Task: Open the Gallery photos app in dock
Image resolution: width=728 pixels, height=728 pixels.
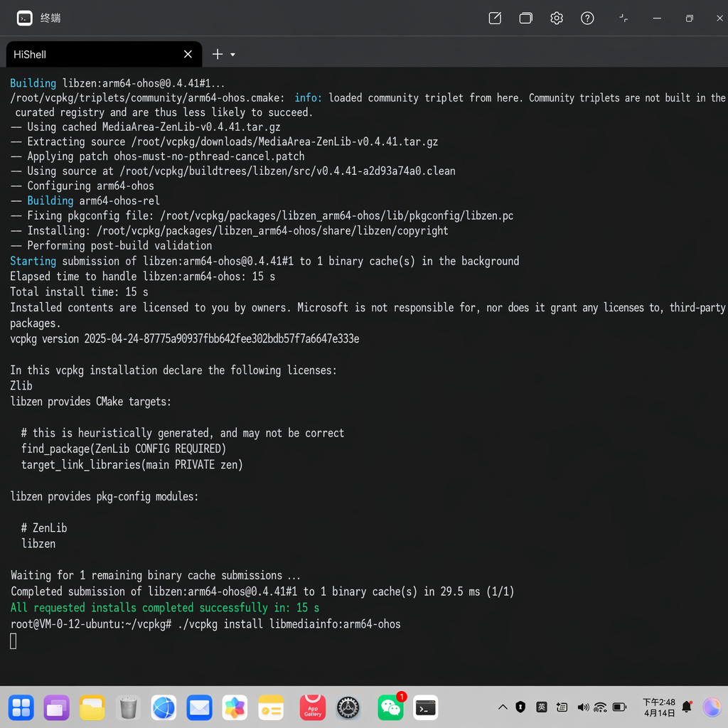Action: point(235,707)
